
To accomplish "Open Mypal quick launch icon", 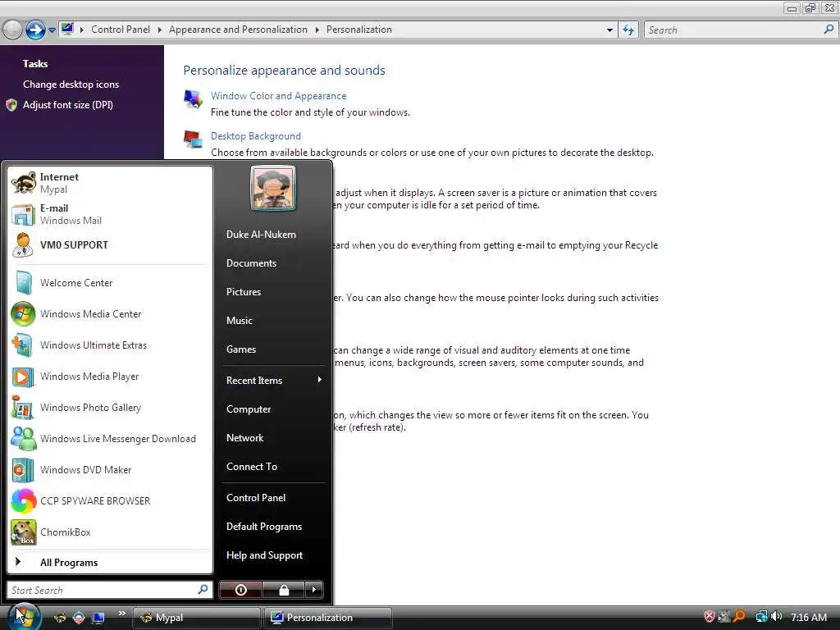I will pos(60,618).
